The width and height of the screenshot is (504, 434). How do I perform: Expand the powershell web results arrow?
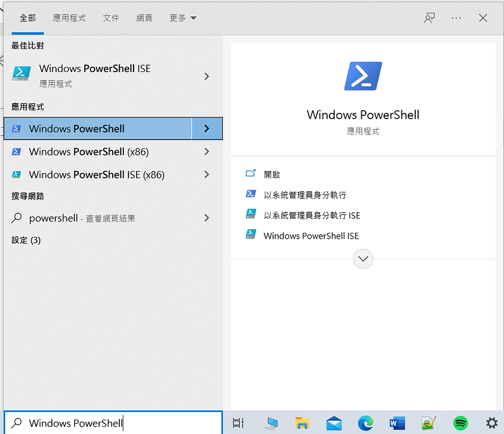(207, 218)
